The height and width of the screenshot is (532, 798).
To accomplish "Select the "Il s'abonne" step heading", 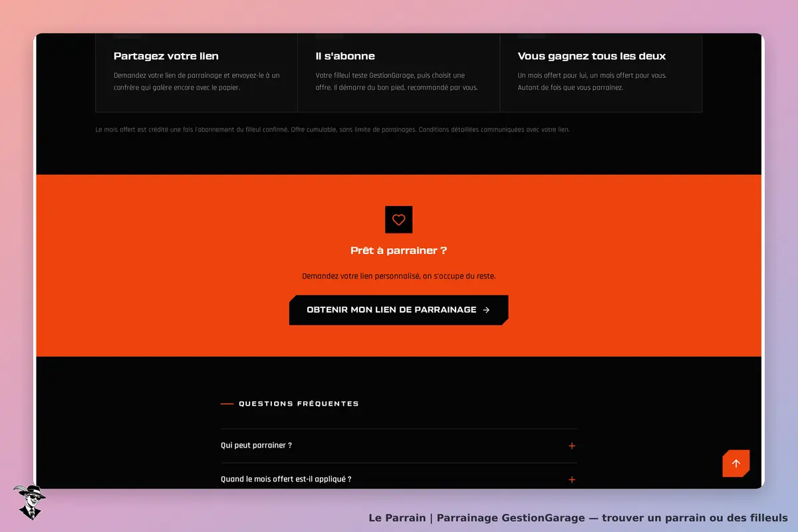I will [x=345, y=57].
